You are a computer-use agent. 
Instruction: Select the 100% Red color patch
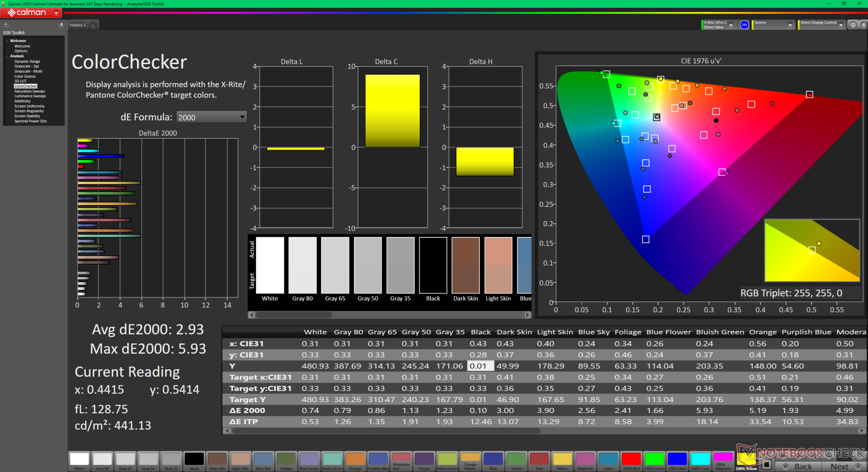pos(631,461)
